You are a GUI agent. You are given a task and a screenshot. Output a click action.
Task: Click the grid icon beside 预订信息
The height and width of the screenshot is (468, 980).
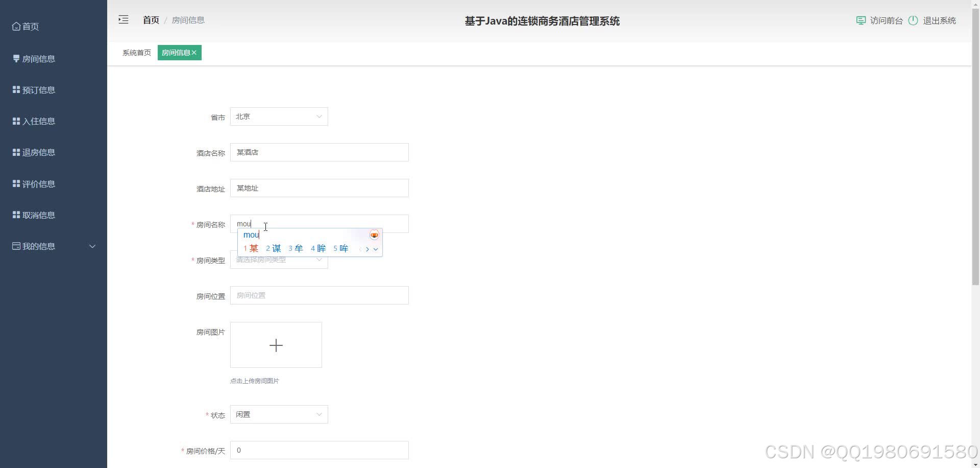click(16, 90)
